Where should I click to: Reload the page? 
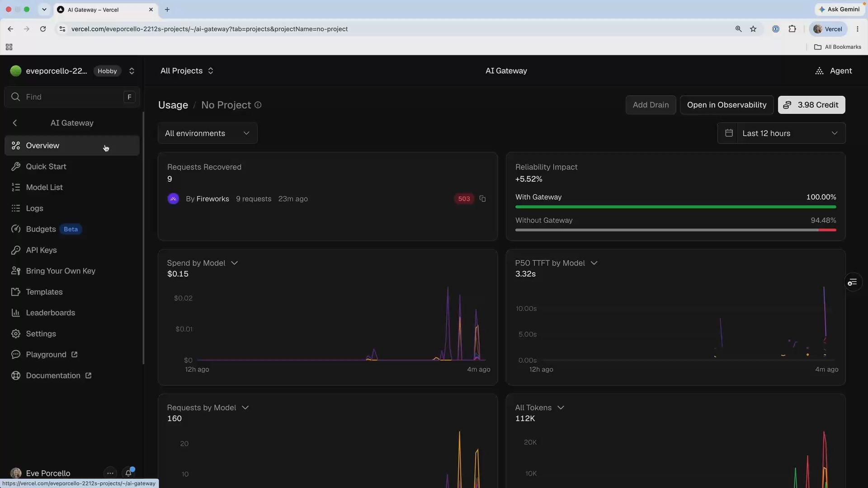click(43, 29)
